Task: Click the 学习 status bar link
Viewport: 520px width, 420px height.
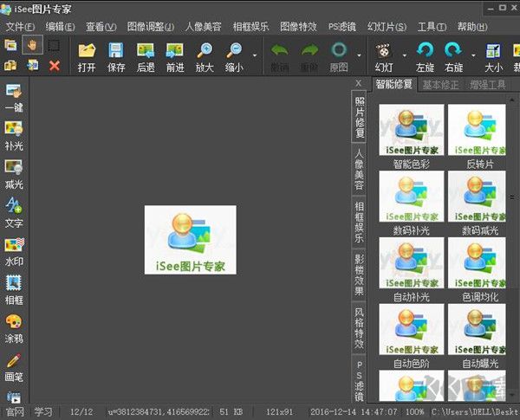Action: pos(43,412)
